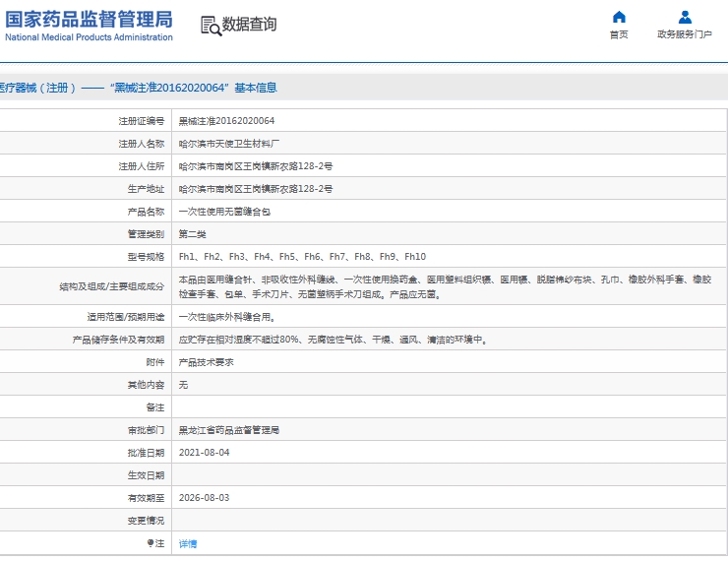Open the 详情 details link
Screen dimensions: 728x561
(x=188, y=543)
